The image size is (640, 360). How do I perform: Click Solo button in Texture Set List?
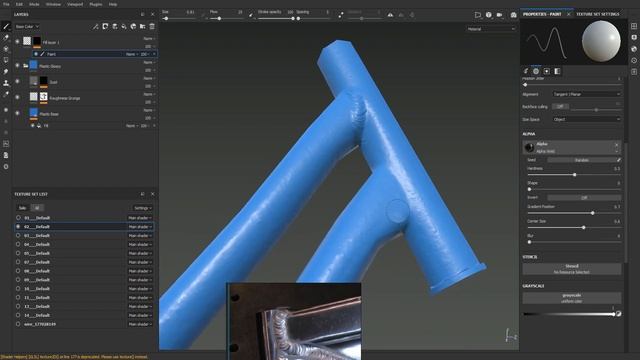(22, 208)
